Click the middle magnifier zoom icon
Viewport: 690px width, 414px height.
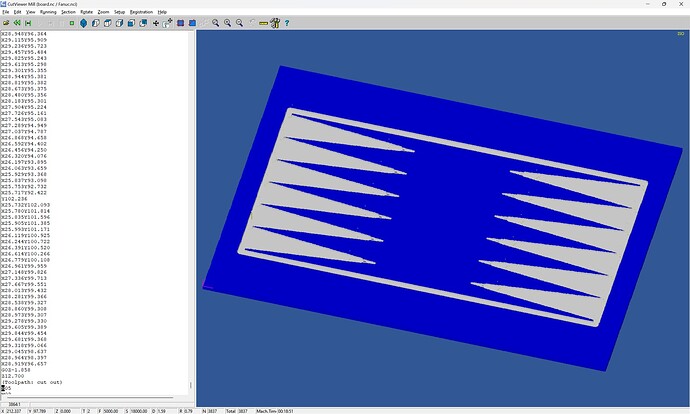click(x=228, y=23)
